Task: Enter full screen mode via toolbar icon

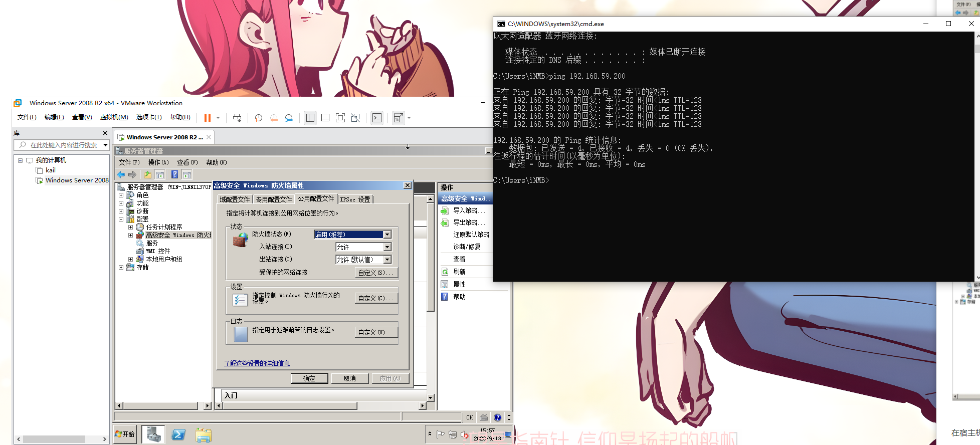Action: point(340,118)
